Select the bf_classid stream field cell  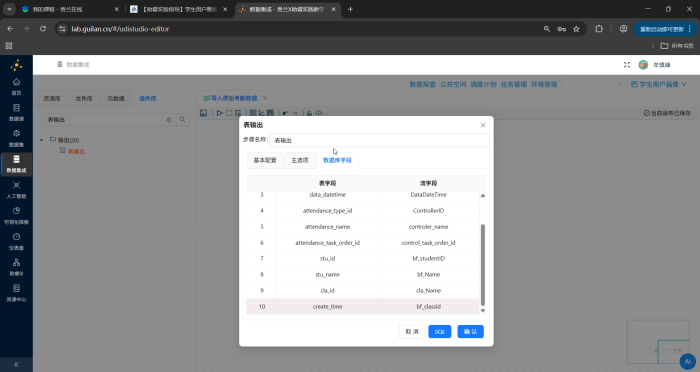click(429, 307)
